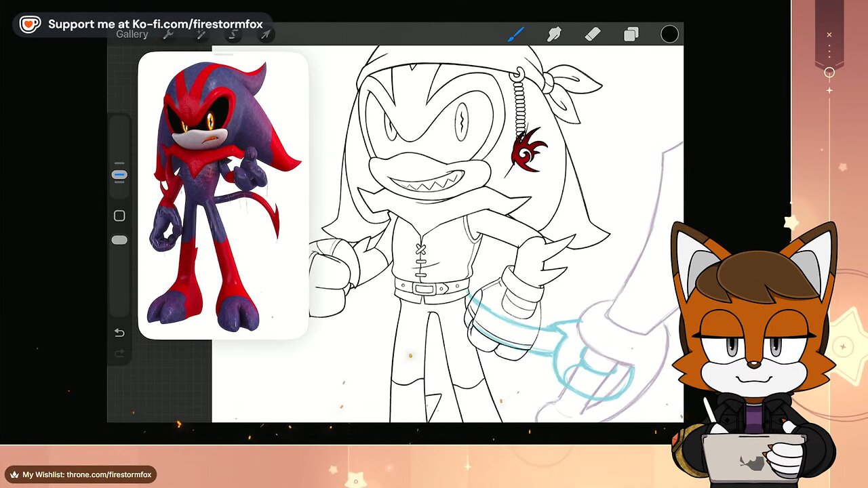
Task: Open the Layers panel
Action: click(x=631, y=35)
